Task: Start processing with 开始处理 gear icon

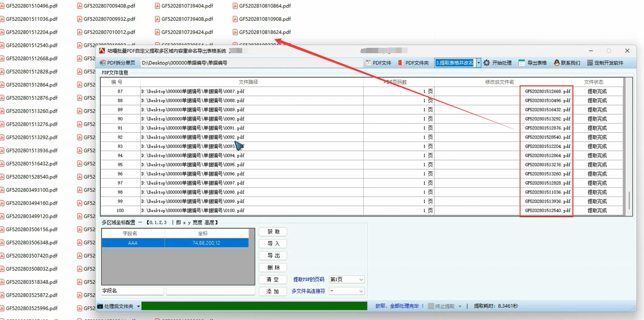Action: click(x=487, y=63)
